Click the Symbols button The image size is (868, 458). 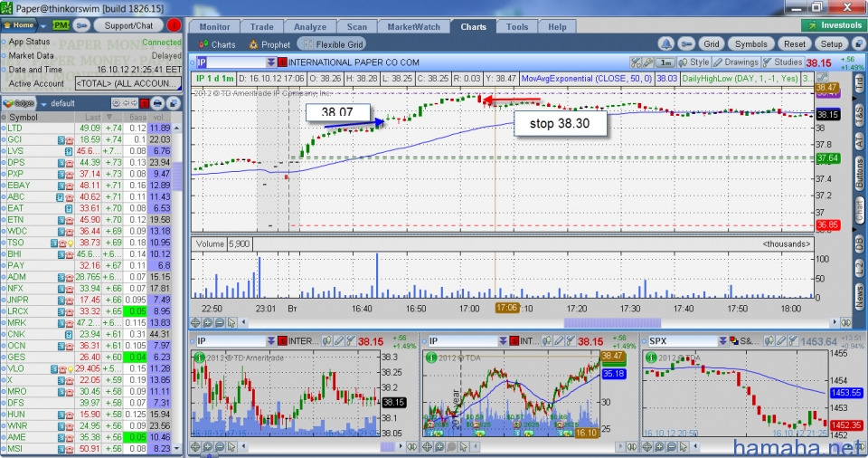point(750,43)
